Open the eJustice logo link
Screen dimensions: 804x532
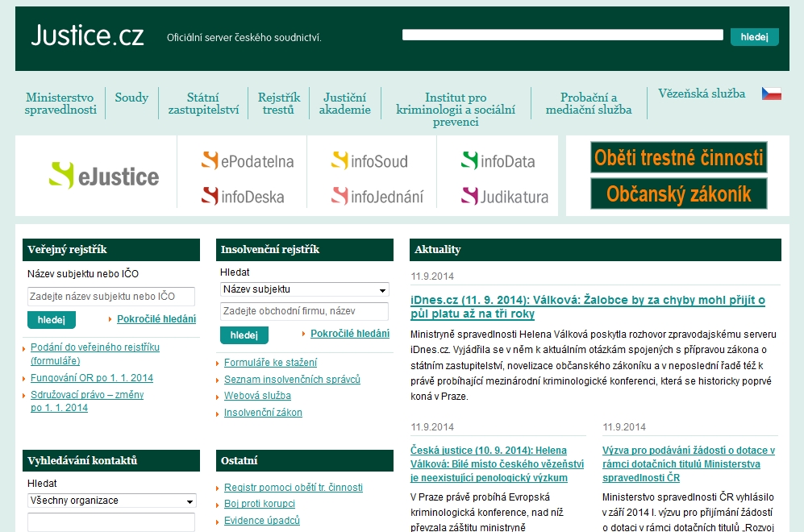point(104,176)
